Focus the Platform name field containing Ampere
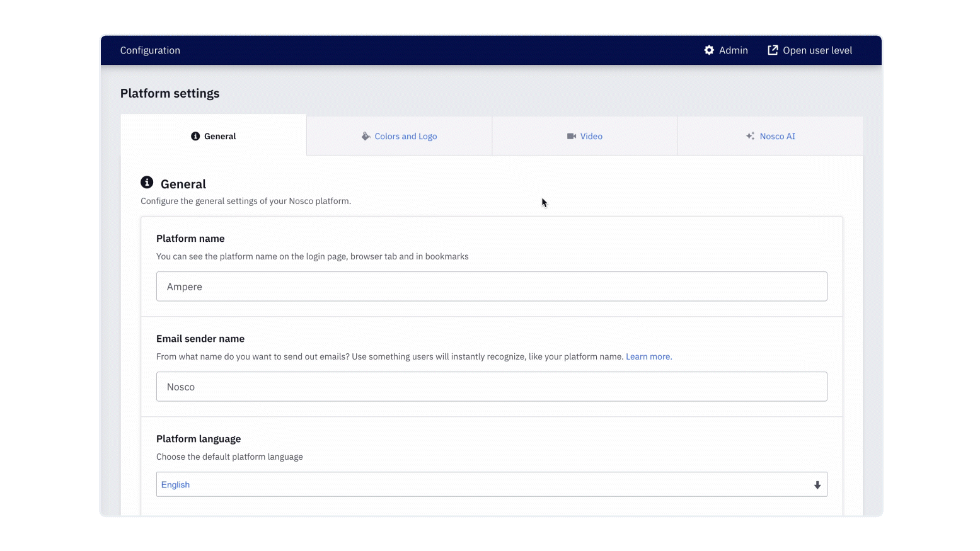Viewport: 980px width, 551px height. [x=492, y=287]
